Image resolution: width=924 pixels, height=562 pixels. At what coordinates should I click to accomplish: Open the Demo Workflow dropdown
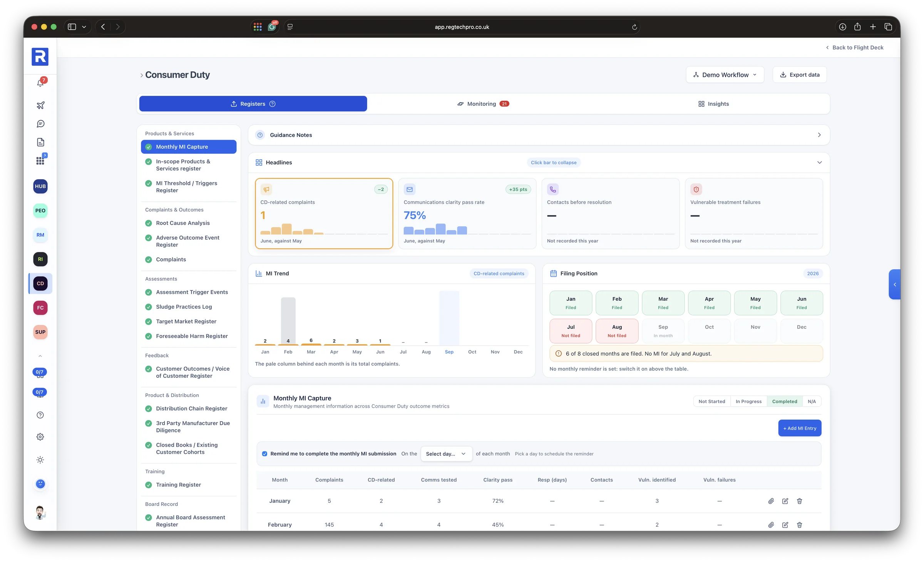tap(725, 75)
